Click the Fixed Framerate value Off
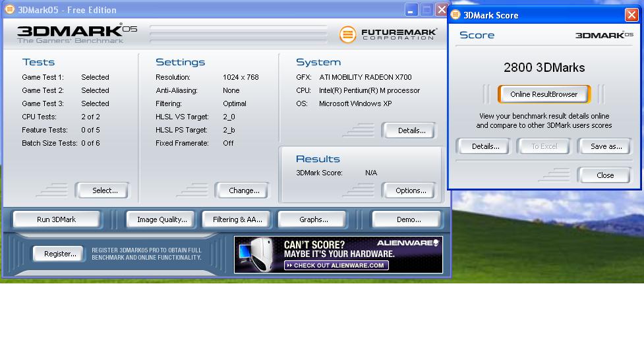644x346 pixels. coord(228,143)
